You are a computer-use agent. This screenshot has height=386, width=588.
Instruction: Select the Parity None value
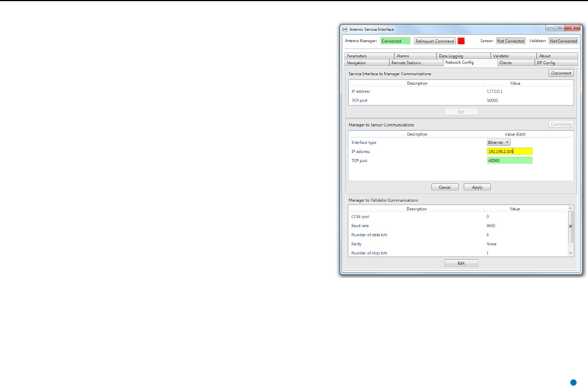(492, 244)
